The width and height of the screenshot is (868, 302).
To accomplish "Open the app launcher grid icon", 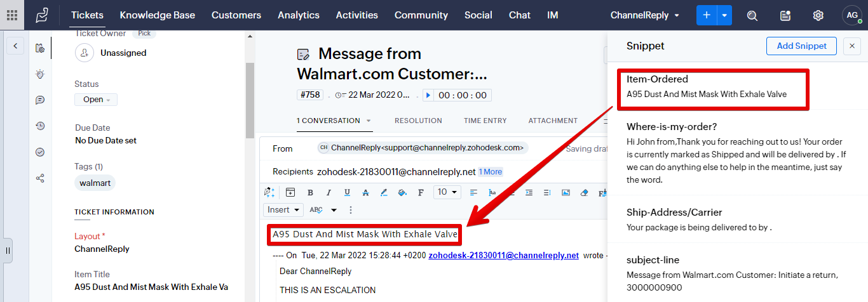I will (x=12, y=15).
